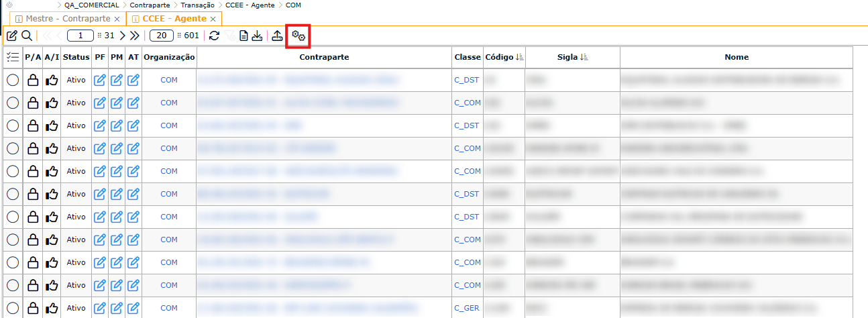Refresh the CCEE - Agente list
Image resolution: width=868 pixels, height=318 pixels.
[x=214, y=36]
